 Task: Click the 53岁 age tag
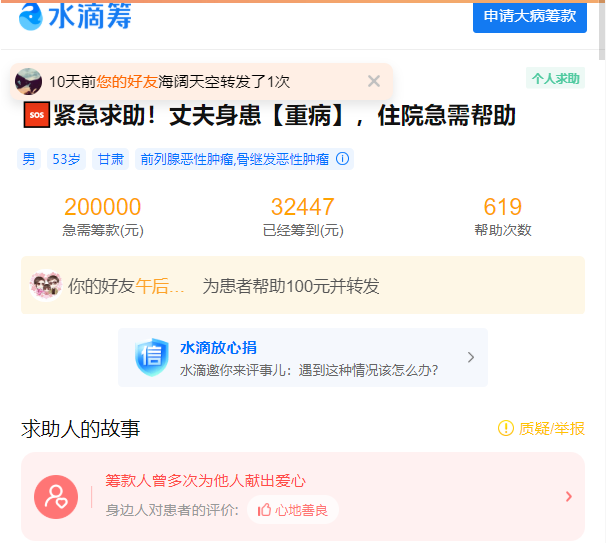66,159
